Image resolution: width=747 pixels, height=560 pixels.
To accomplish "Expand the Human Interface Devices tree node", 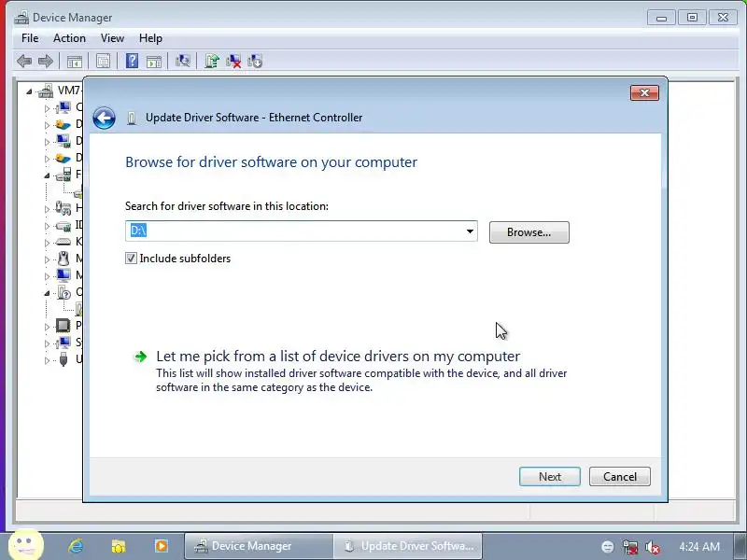I will tap(47, 209).
